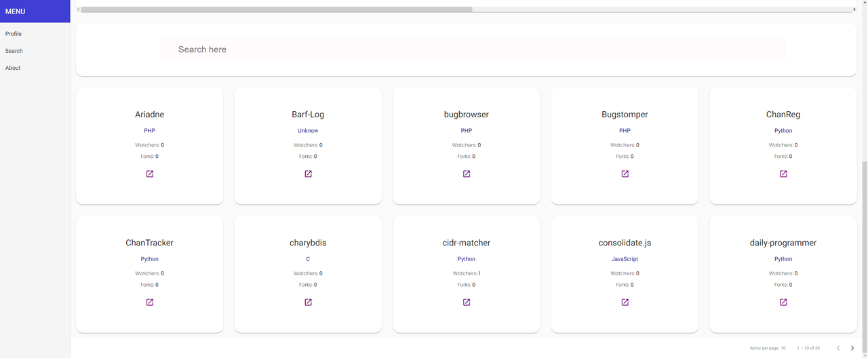Click the daily-programmer card title
This screenshot has width=868, height=358.
(x=783, y=243)
